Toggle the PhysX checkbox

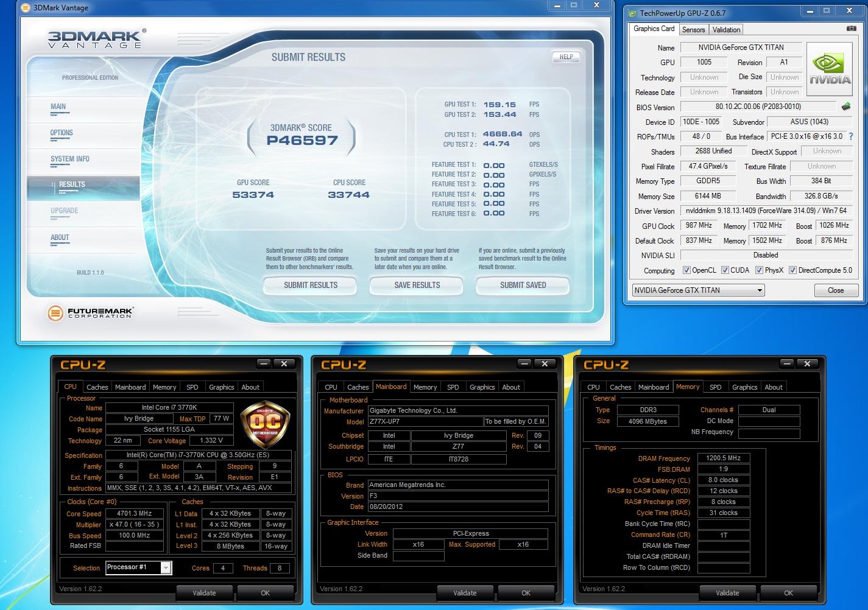(x=759, y=270)
